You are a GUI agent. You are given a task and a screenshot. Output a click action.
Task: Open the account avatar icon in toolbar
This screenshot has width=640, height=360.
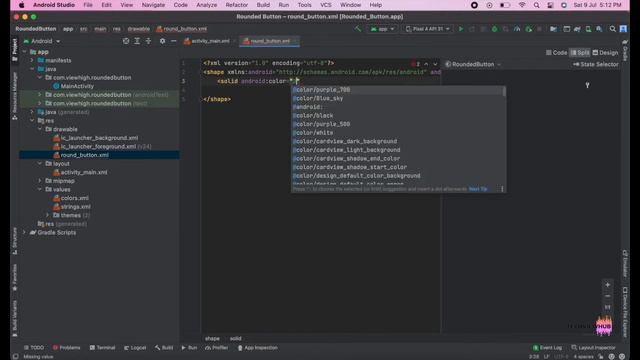pyautogui.click(x=623, y=29)
